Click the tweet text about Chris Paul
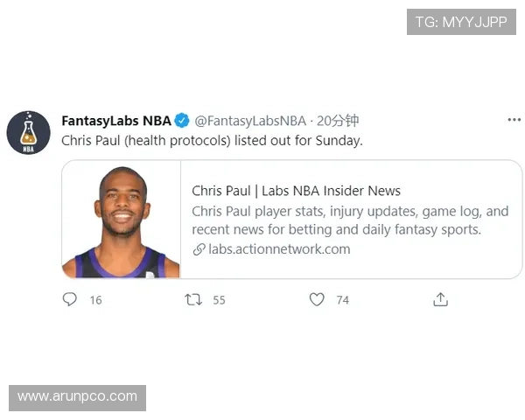This screenshot has width=525, height=420. click(212, 141)
